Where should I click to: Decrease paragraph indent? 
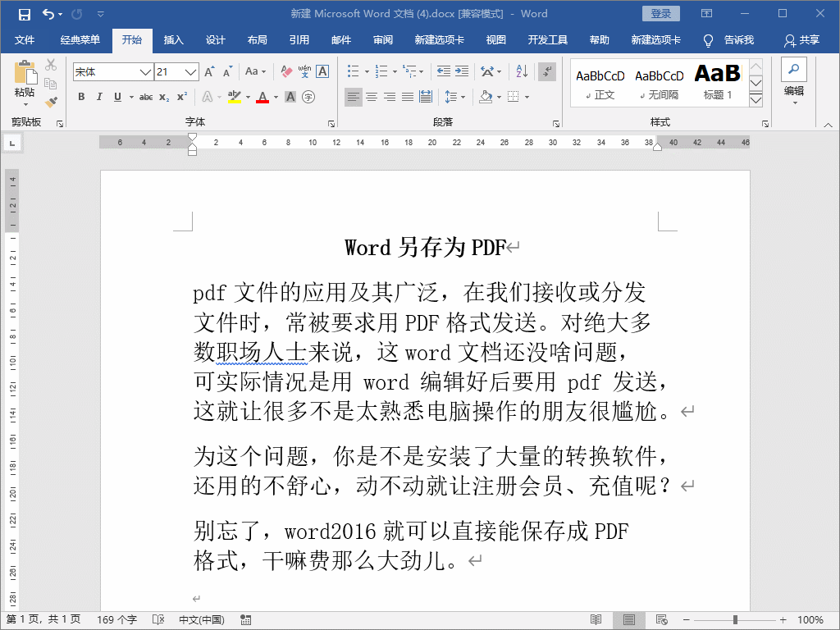point(443,71)
